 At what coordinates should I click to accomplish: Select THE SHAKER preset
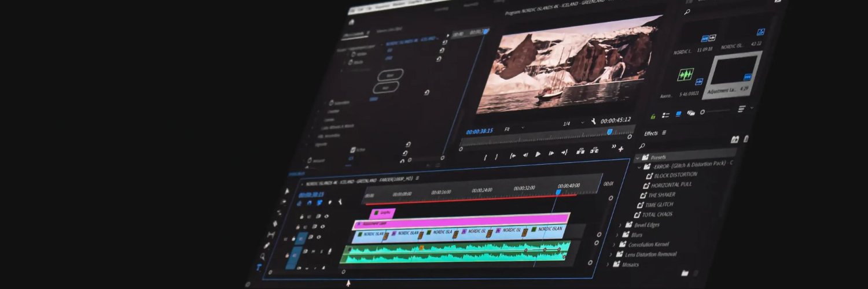click(661, 195)
